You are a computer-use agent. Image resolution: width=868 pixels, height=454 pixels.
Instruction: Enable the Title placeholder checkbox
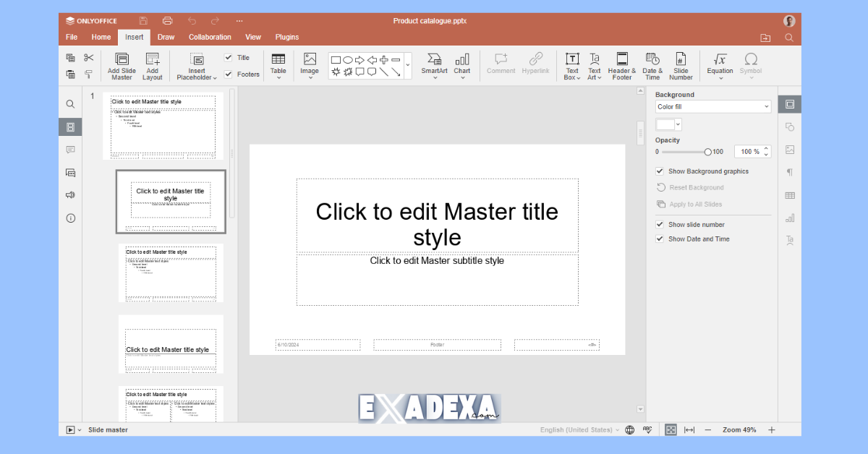[x=229, y=57]
